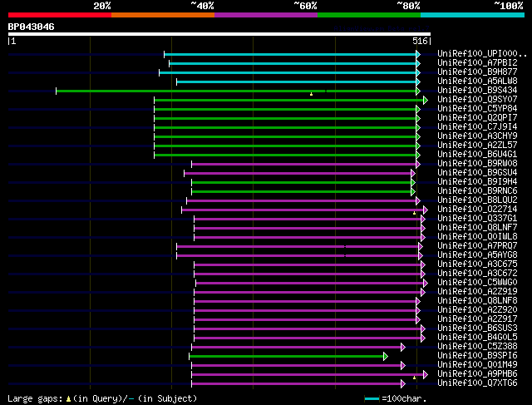The height and width of the screenshot is (405, 532).
Task: Click the UniRef100_A3CHY9 label
Action: 477,136
